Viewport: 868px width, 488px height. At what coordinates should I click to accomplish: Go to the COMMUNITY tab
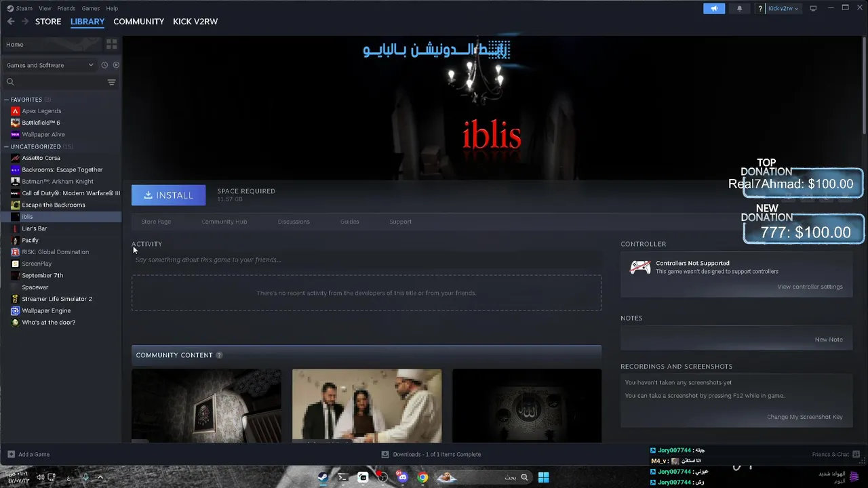pos(138,22)
